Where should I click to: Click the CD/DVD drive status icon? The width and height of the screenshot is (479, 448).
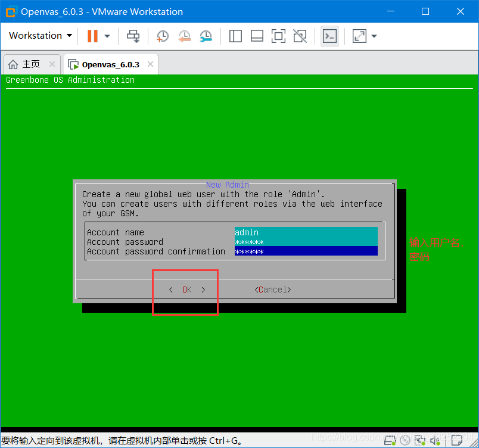click(405, 440)
